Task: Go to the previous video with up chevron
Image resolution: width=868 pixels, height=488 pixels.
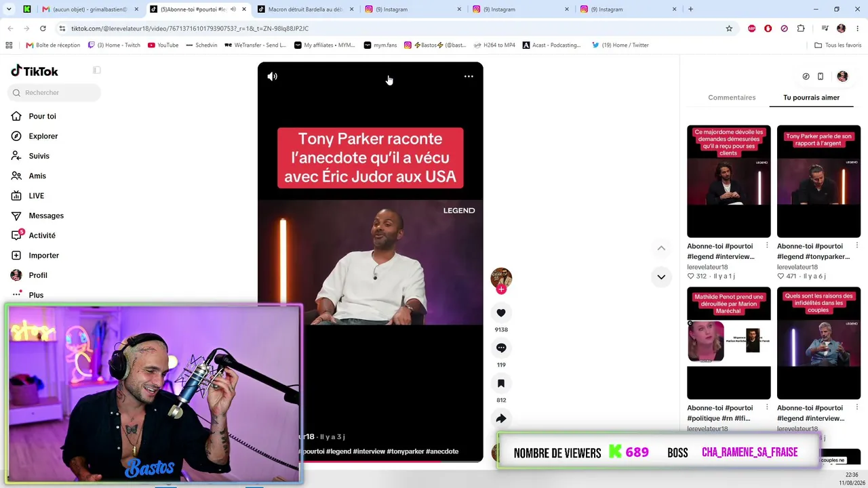Action: [661, 248]
